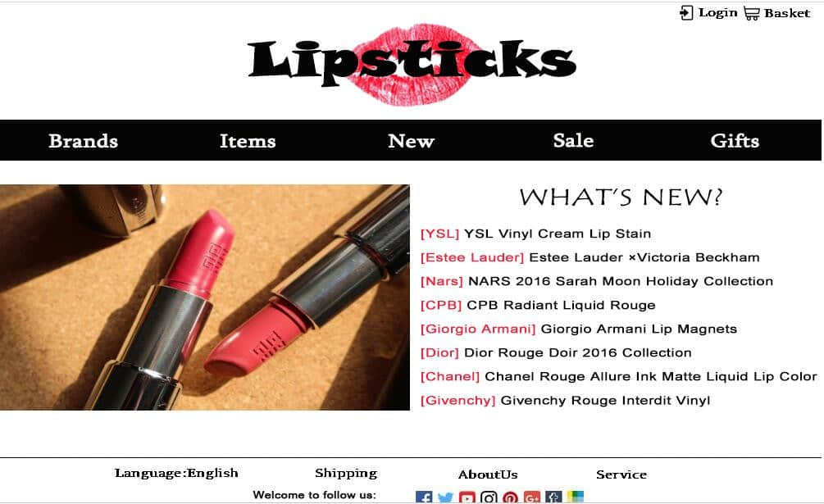The width and height of the screenshot is (824, 504).
Task: Follow on the Facebook icon
Action: 424,497
